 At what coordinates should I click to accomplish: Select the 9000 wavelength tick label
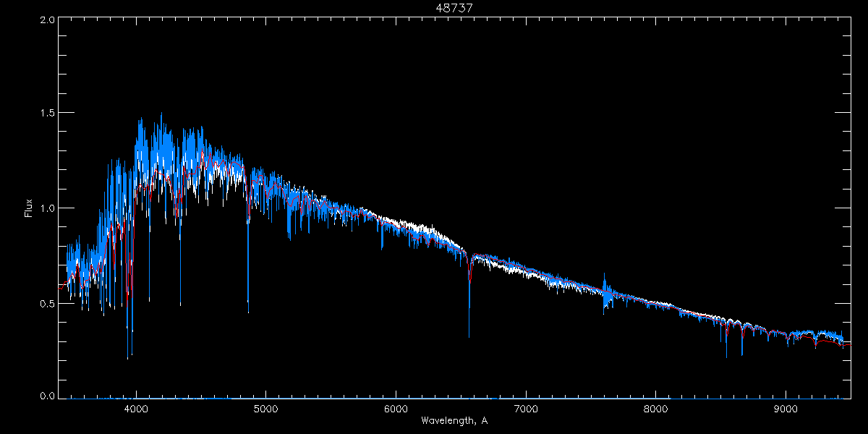786,408
